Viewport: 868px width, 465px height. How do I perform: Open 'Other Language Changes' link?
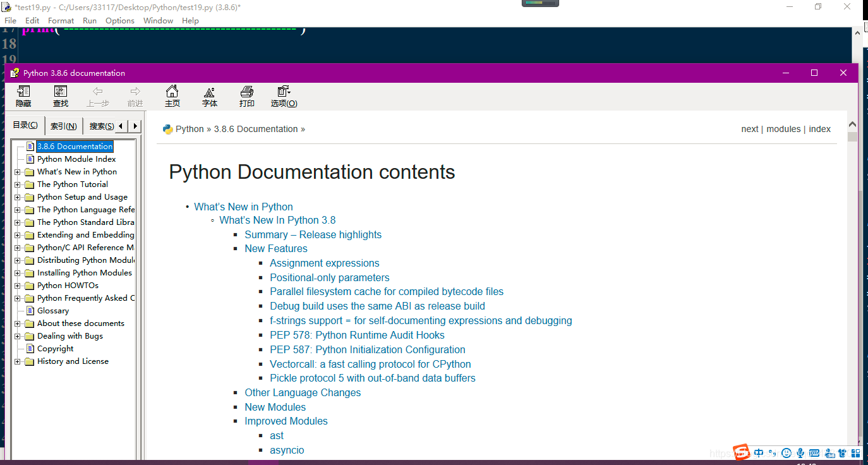point(303,392)
